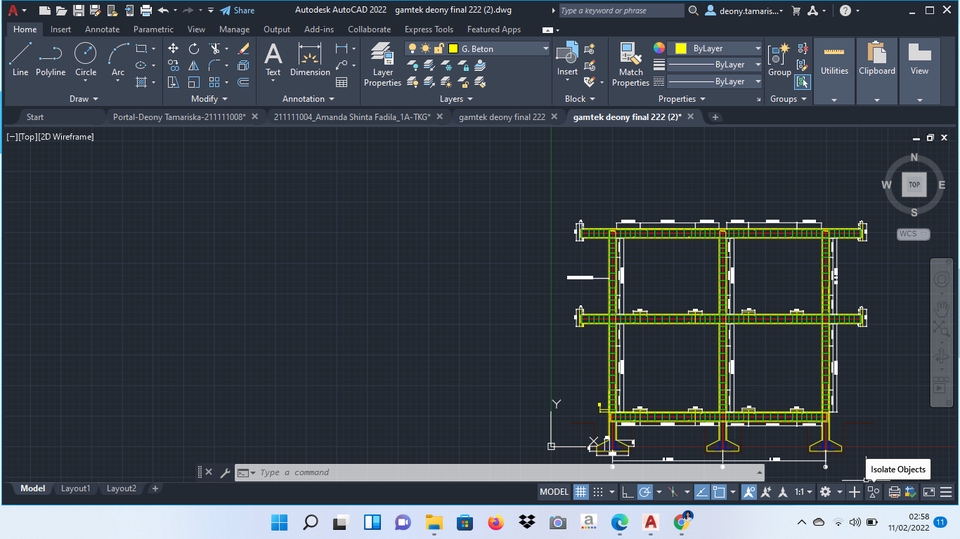The image size is (960, 539).
Task: Open the Utilities panel button
Action: coord(834,70)
